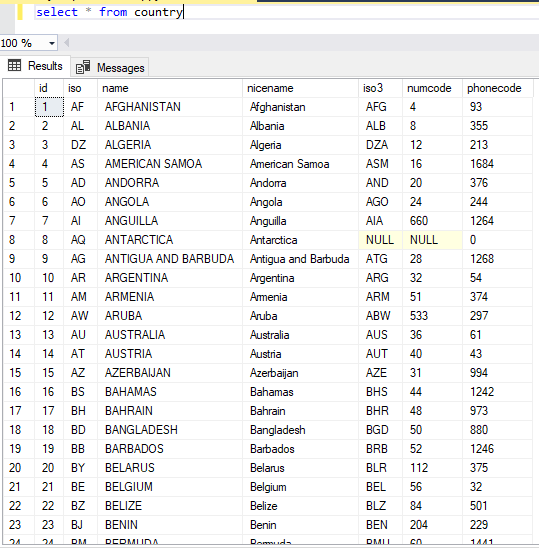Image resolution: width=539 pixels, height=548 pixels.
Task: Select the nicename column header
Action: [301, 88]
